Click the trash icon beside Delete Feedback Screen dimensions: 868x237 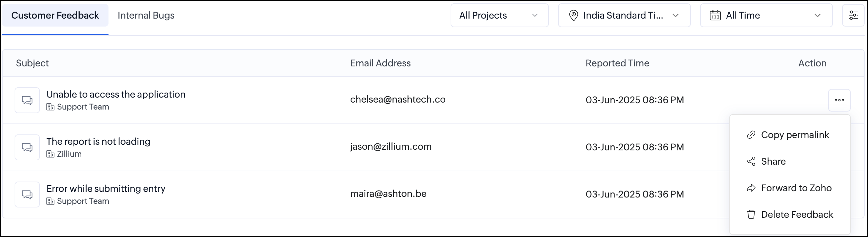(751, 214)
